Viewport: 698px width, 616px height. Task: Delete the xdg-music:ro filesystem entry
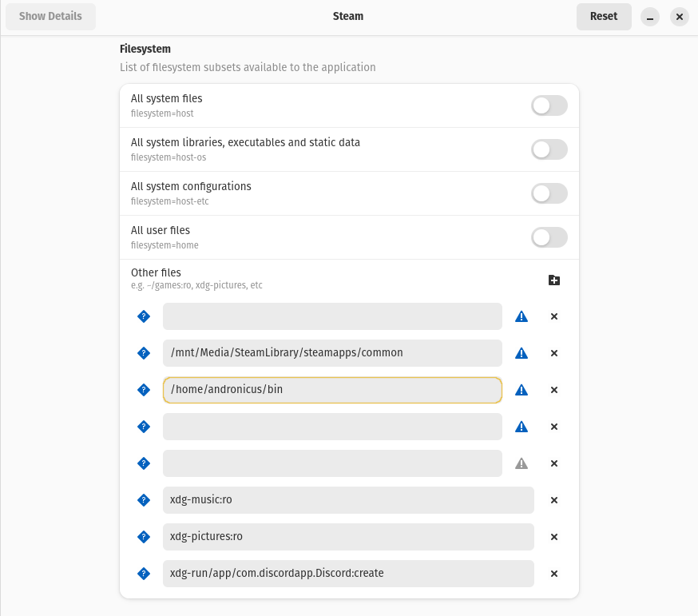554,500
